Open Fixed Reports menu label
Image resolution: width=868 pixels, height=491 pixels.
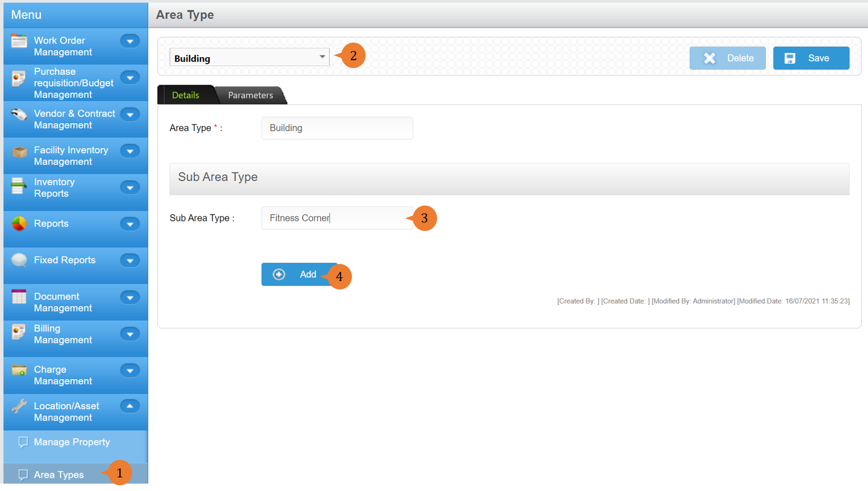tap(65, 260)
